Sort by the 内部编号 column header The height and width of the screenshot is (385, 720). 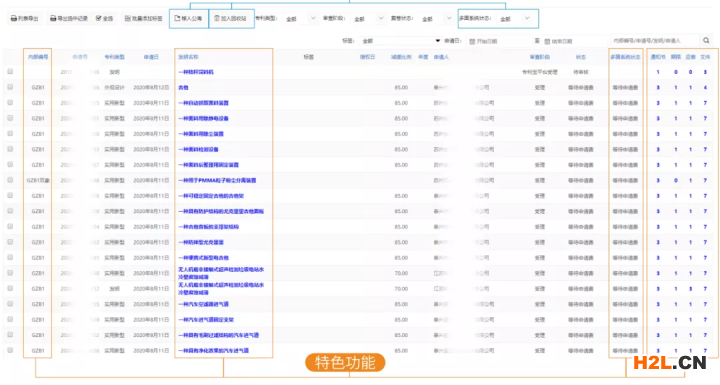(38, 57)
